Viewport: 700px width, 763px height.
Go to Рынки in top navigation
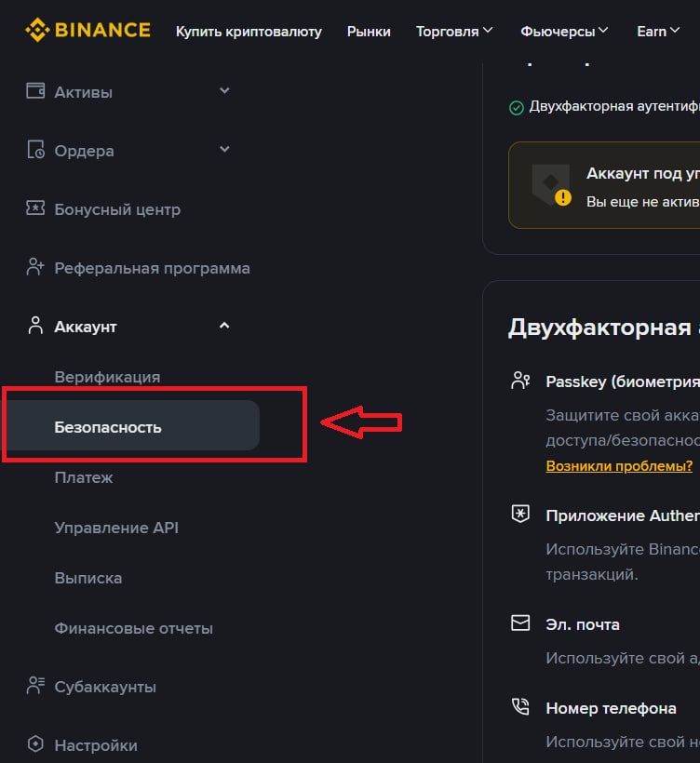click(369, 31)
